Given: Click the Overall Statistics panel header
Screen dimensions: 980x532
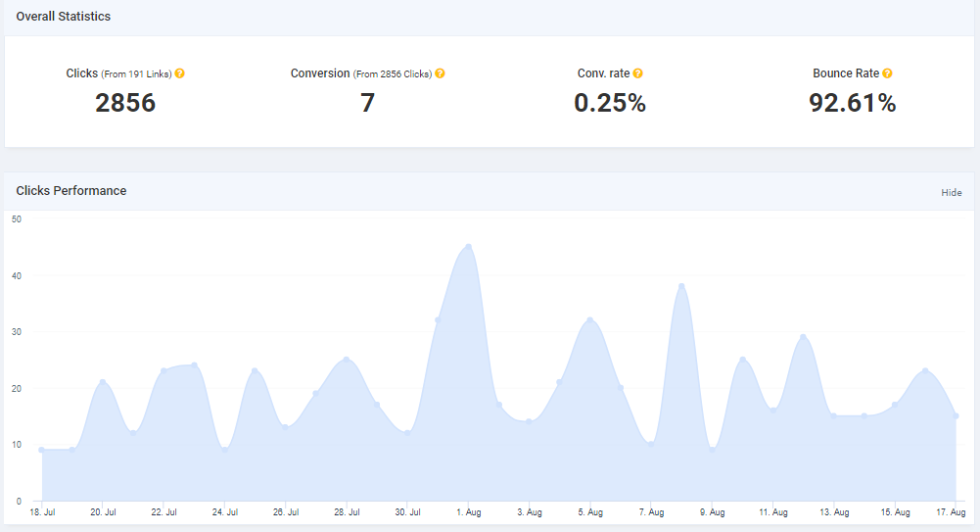Looking at the screenshot, I should (64, 17).
